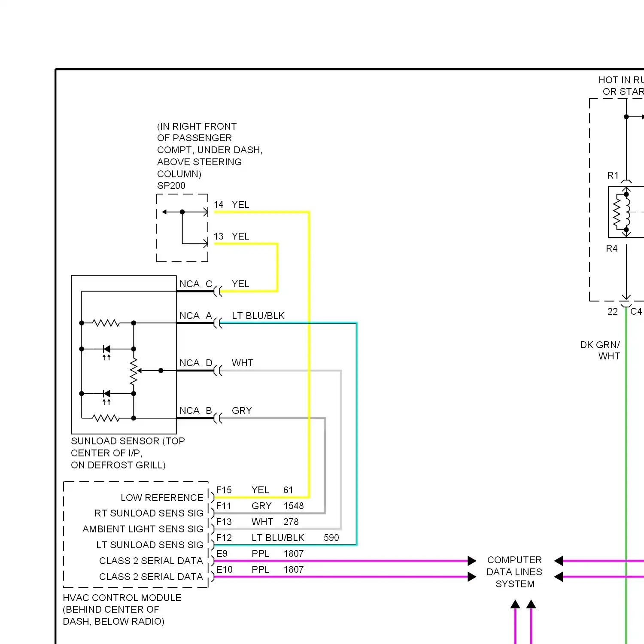Select the WHT label beside NCA D
The image size is (644, 644).
click(243, 363)
